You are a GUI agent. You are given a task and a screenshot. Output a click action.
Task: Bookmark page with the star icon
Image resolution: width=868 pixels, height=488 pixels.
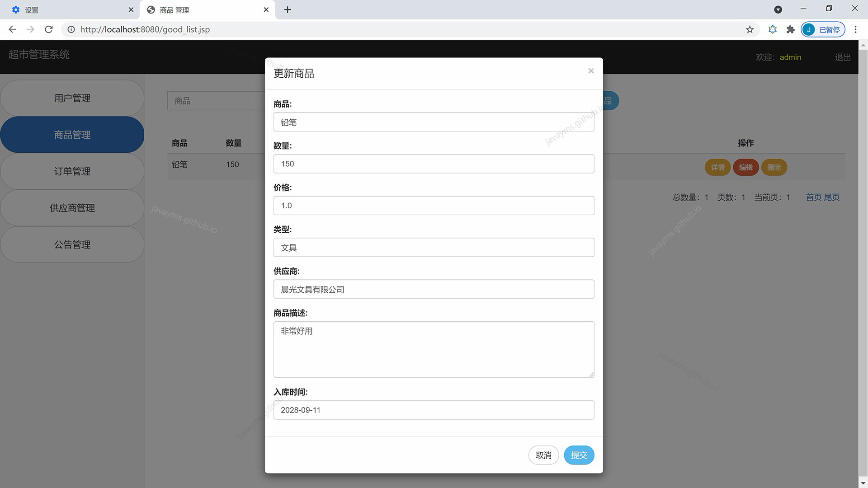[x=750, y=29]
